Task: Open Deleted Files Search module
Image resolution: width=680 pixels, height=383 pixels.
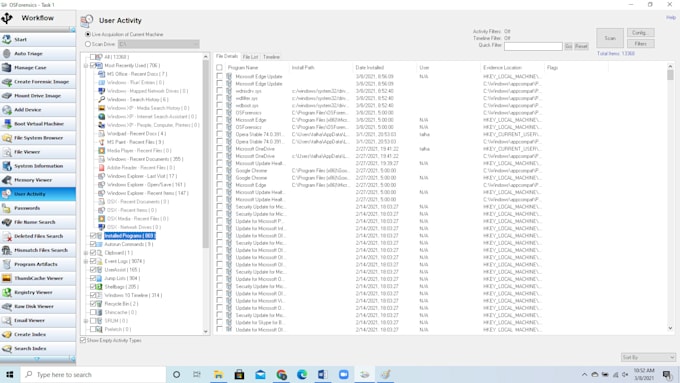Action: (x=38, y=236)
